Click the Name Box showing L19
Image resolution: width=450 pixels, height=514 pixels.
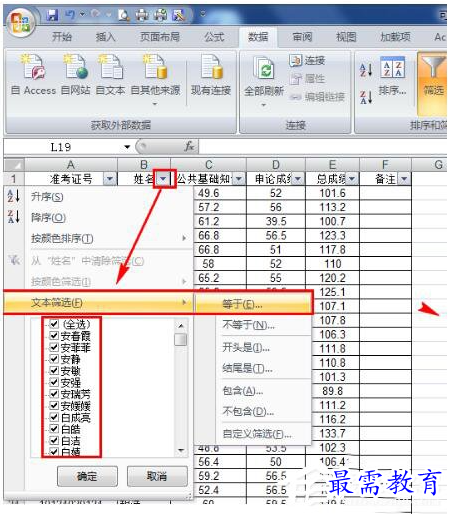coord(62,147)
